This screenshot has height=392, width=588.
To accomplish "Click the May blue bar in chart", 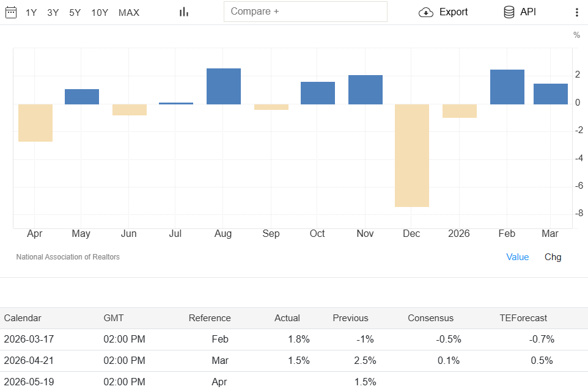I will point(82,96).
